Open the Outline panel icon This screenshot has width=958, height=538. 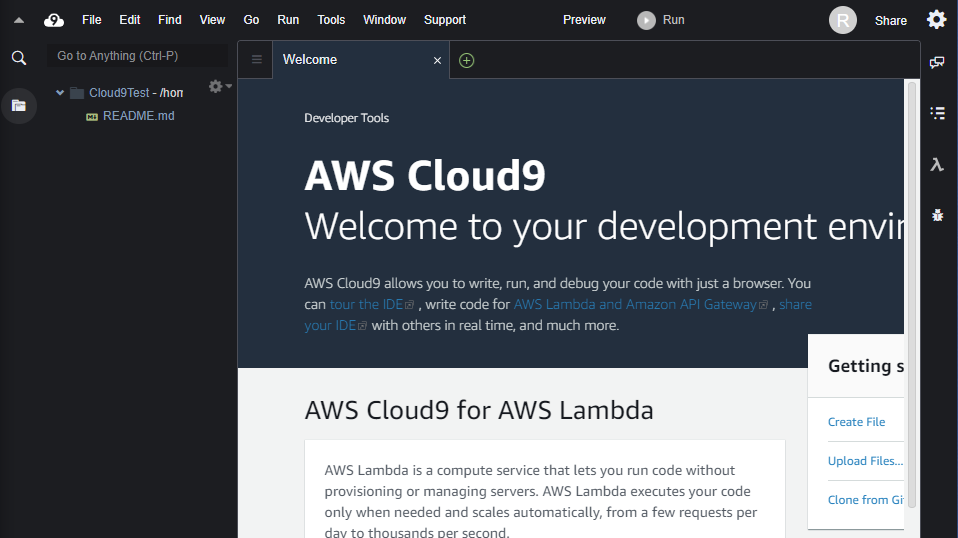click(x=937, y=113)
